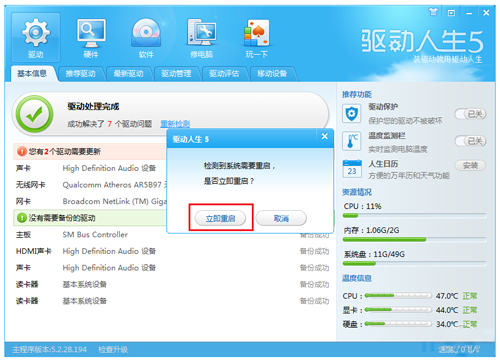Minimize the 驱动人生5 window
Viewport: 500px width, 362px height.
[469, 13]
